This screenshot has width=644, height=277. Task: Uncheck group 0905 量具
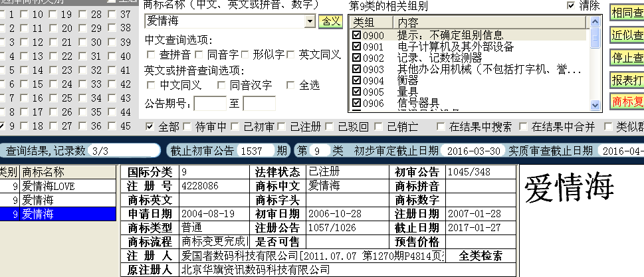click(356, 92)
